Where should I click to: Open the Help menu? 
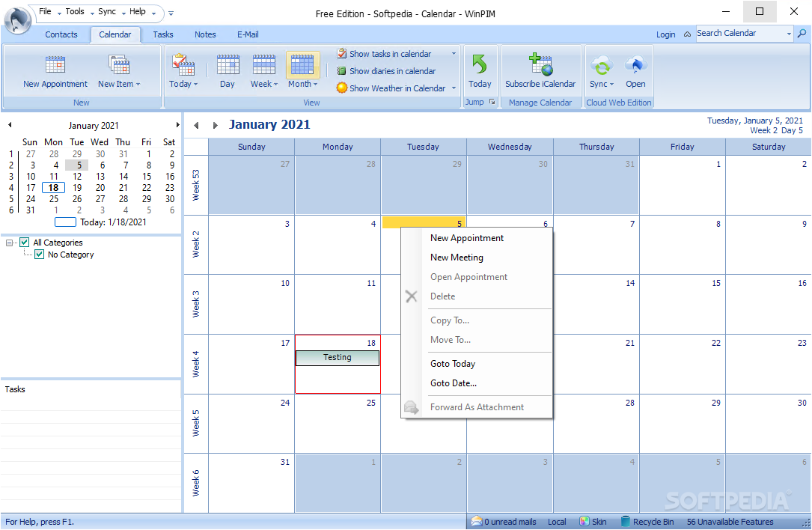(137, 11)
